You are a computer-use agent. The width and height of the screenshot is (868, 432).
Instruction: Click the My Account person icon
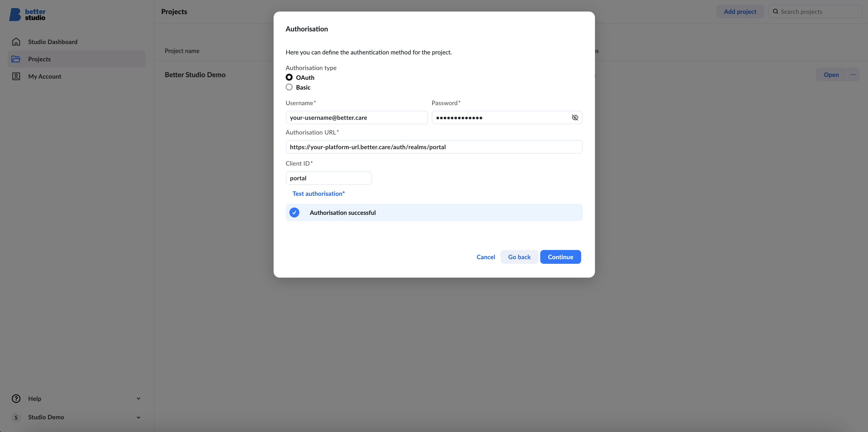[16, 76]
